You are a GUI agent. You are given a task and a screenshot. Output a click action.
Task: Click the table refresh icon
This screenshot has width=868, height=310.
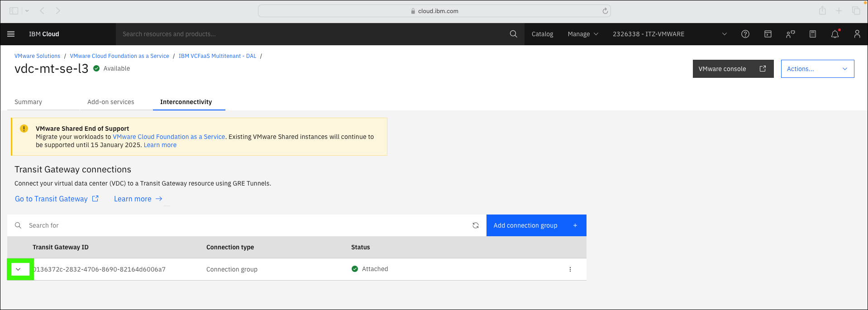pos(476,225)
